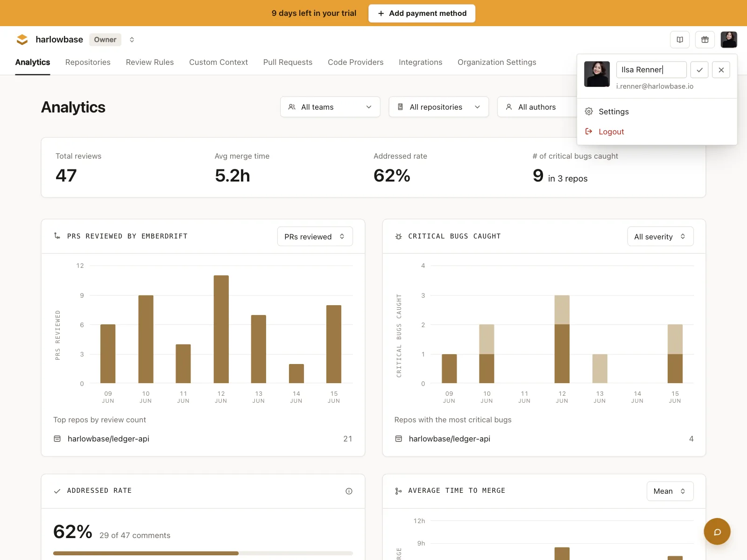The width and height of the screenshot is (747, 560).
Task: Click the addressed rate progress bar
Action: 203,553
